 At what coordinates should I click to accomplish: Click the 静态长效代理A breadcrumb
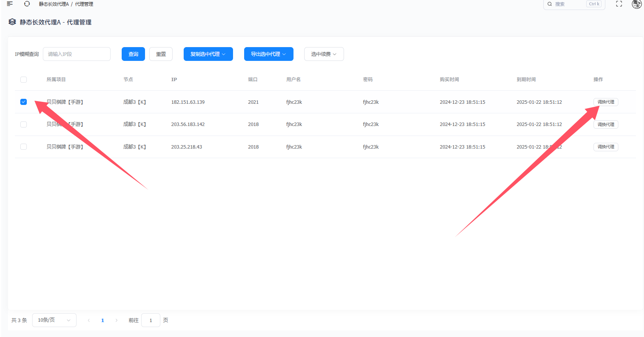point(54,4)
